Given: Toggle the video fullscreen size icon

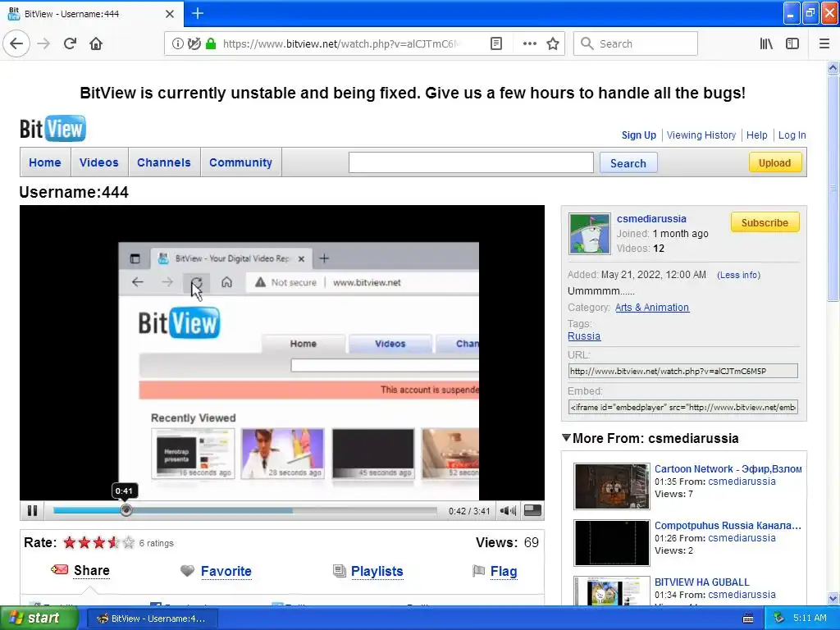Looking at the screenshot, I should 532,510.
